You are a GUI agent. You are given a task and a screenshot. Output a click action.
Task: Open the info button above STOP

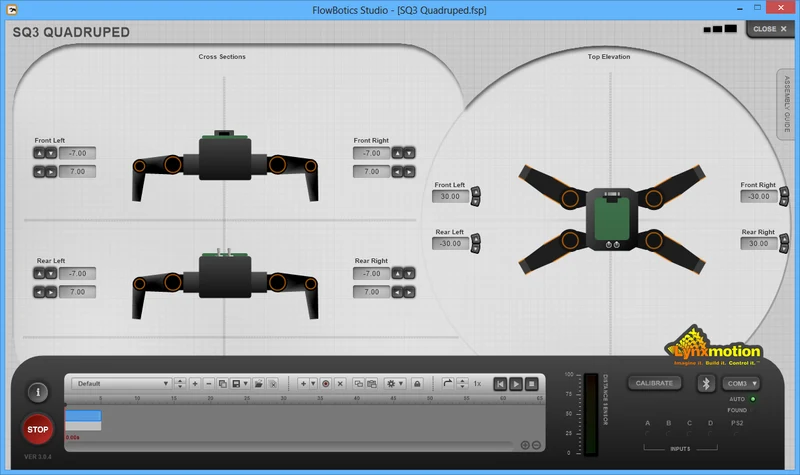[x=38, y=392]
